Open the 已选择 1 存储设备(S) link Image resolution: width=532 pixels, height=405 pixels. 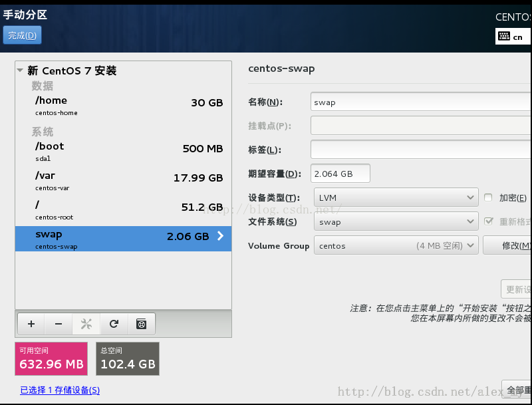click(60, 390)
